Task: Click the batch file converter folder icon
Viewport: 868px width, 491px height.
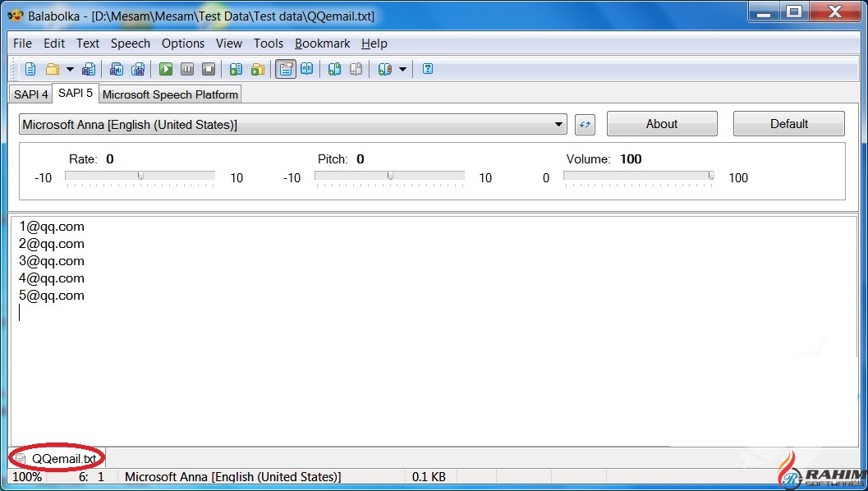Action: (257, 69)
